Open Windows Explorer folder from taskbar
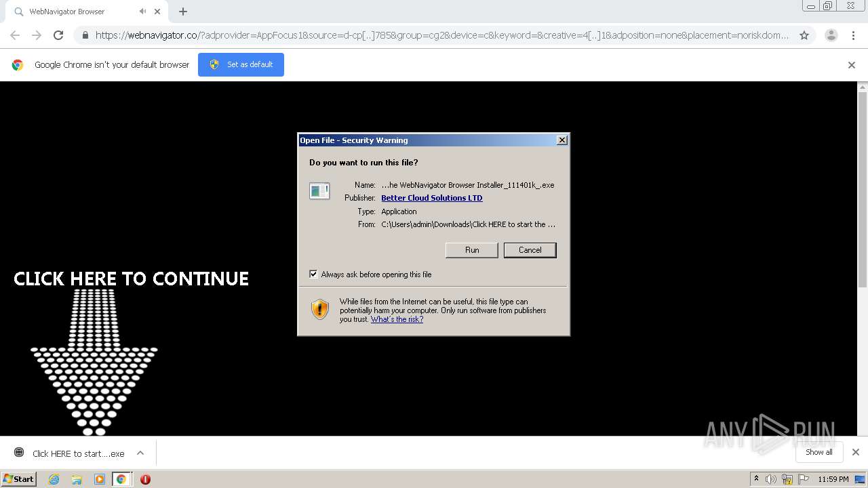The width and height of the screenshot is (868, 488). [x=77, y=479]
